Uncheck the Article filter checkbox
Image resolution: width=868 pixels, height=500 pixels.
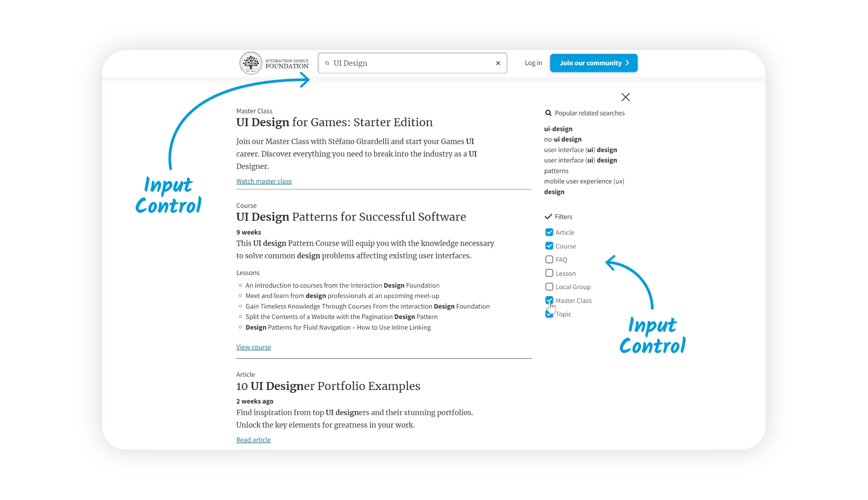point(549,232)
